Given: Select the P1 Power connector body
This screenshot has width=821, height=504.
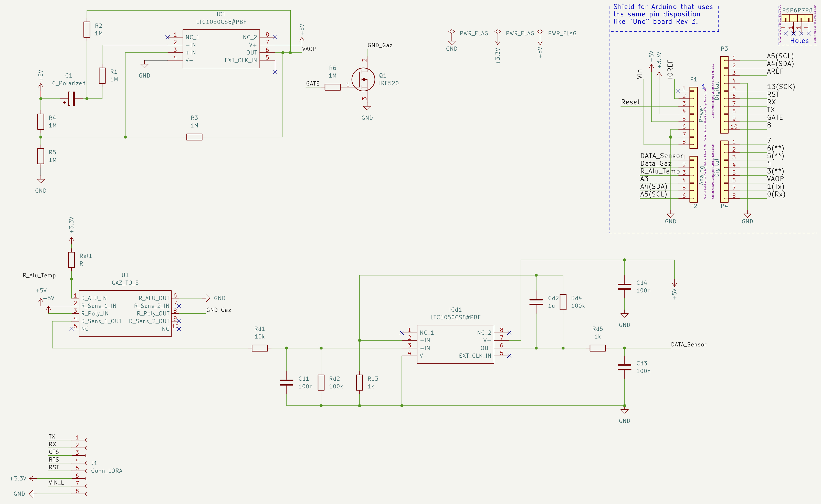Looking at the screenshot, I should (693, 118).
